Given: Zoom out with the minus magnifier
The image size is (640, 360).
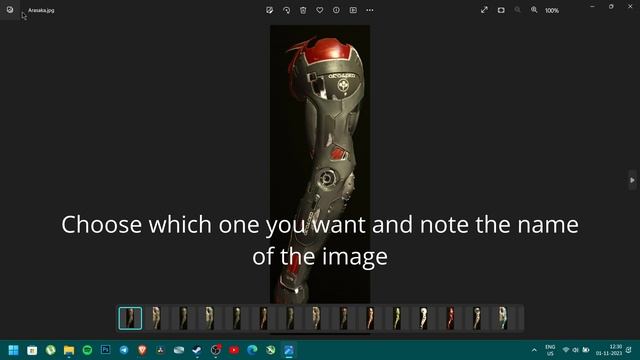Looking at the screenshot, I should coord(518,10).
